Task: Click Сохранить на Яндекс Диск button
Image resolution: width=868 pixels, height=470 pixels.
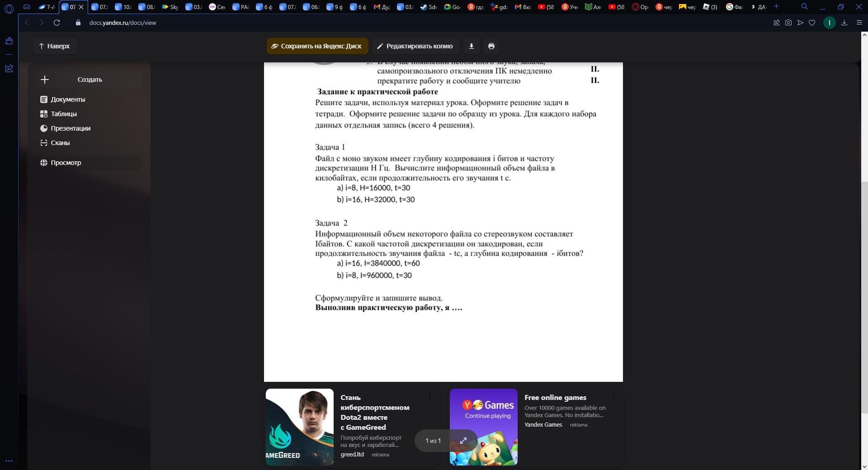Action: coord(317,46)
